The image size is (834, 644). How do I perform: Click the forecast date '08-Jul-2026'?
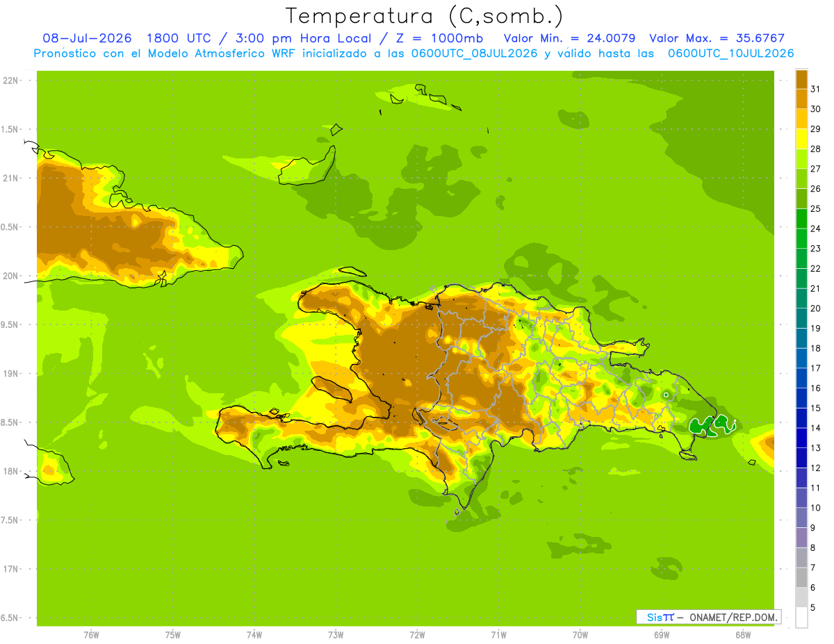[x=87, y=38]
